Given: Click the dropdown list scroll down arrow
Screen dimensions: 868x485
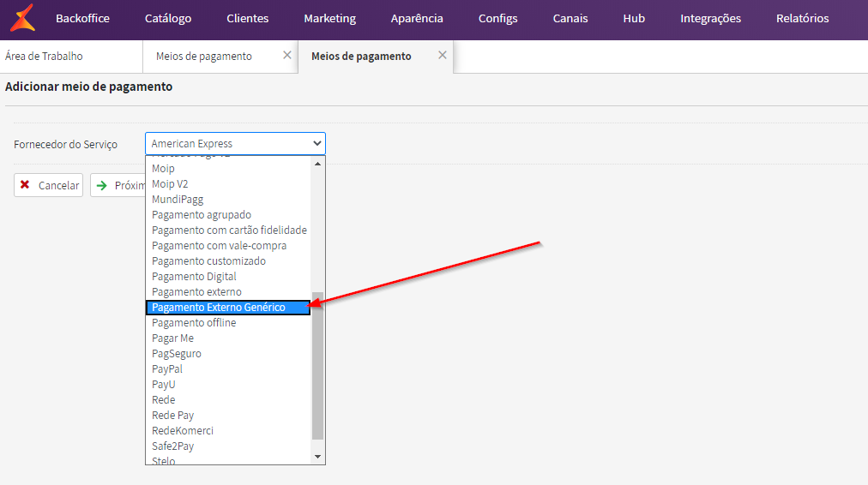Looking at the screenshot, I should click(317, 457).
